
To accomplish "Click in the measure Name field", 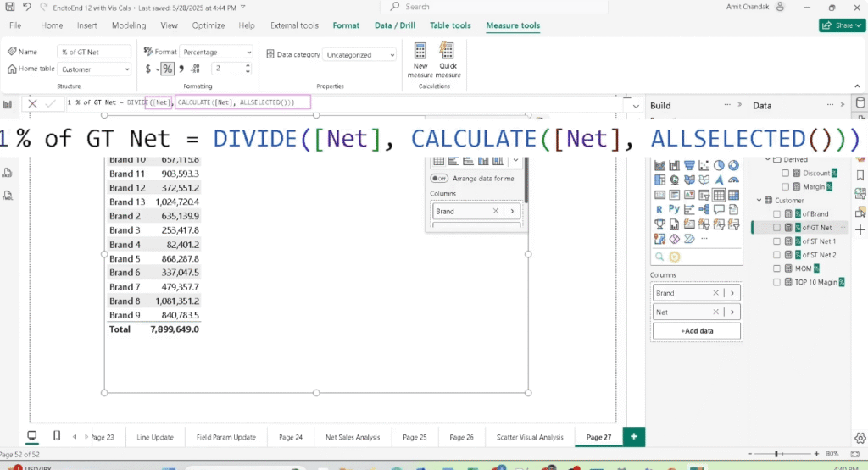I will 94,52.
